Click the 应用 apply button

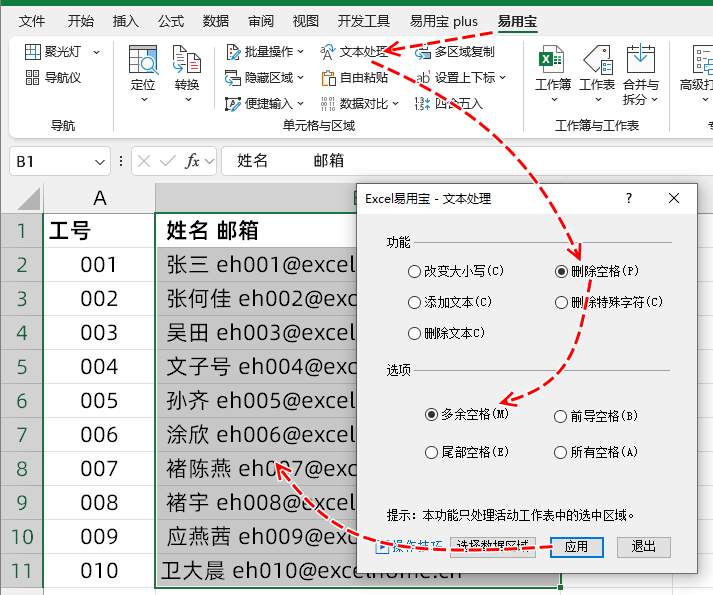[x=577, y=547]
